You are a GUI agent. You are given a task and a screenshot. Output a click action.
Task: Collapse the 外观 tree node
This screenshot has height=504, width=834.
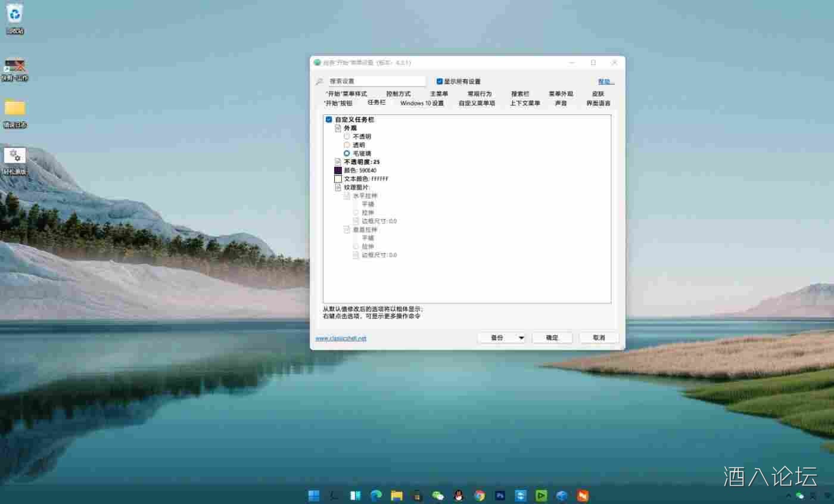click(x=337, y=127)
